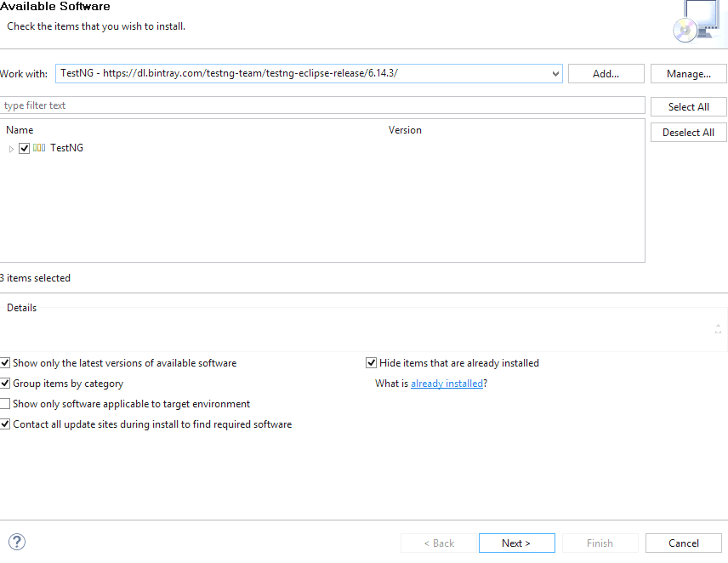728x563 pixels.
Task: Check the TestNG item checkbox
Action: pyautogui.click(x=24, y=147)
